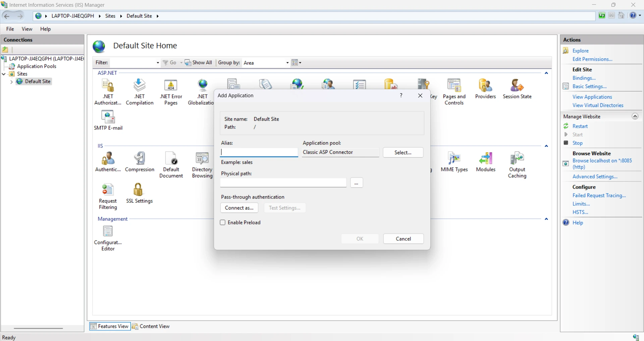Open the Output Caching icon
The width and height of the screenshot is (644, 341).
517,165
